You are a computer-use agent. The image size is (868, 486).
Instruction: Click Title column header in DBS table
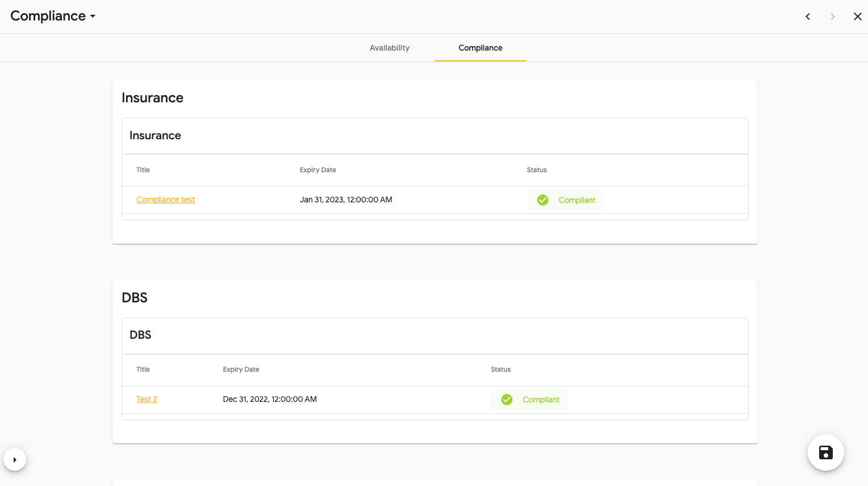[143, 369]
